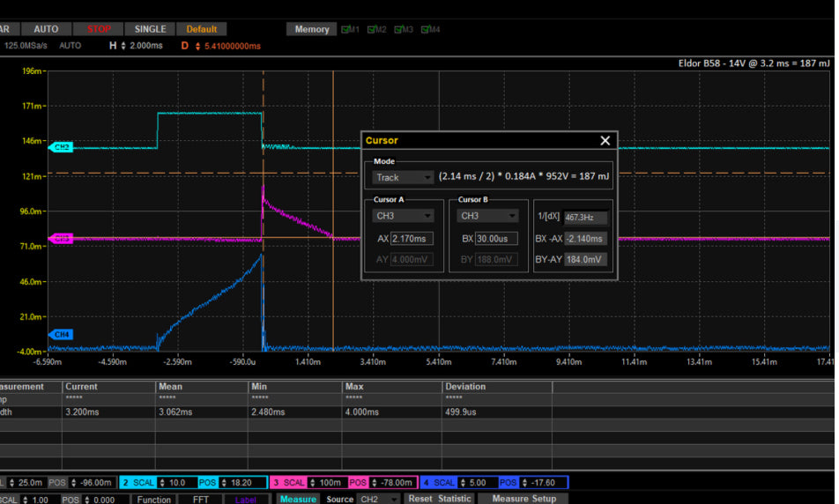The width and height of the screenshot is (839, 504).
Task: Click the AX cursor value field
Action: pos(412,239)
